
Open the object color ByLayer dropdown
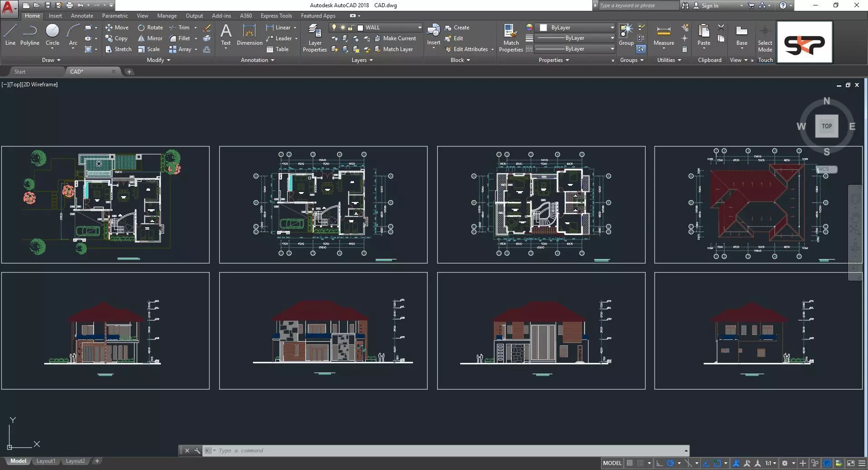pos(612,28)
